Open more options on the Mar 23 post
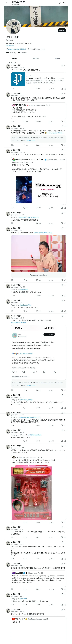 (x=65, y=150)
